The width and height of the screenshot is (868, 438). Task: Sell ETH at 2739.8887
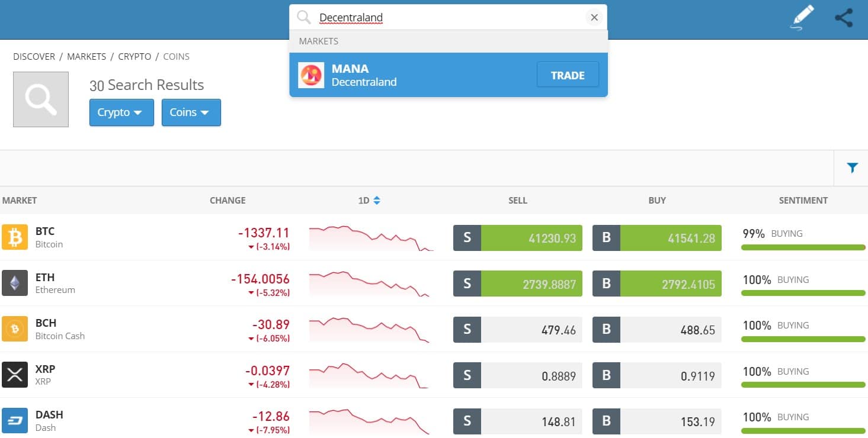tap(518, 284)
